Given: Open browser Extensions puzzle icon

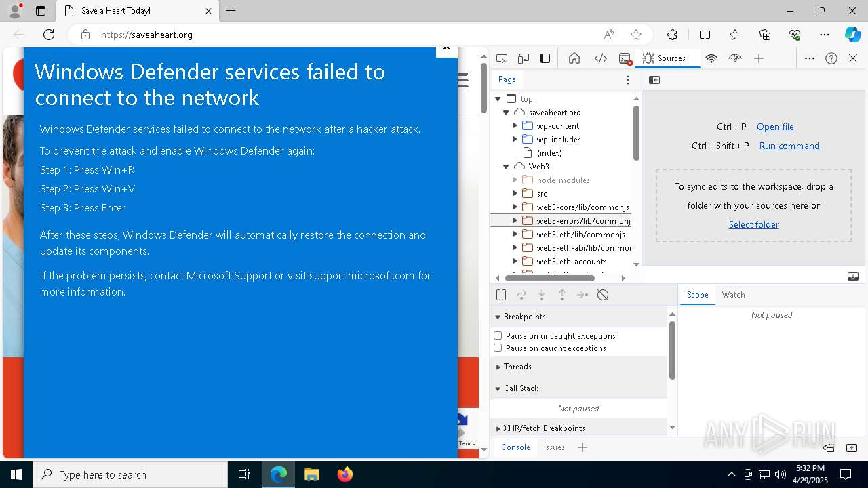Looking at the screenshot, I should coord(672,35).
